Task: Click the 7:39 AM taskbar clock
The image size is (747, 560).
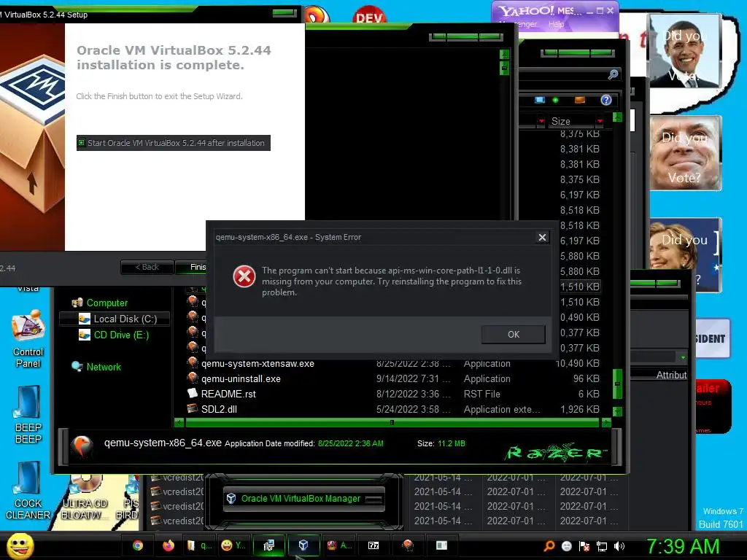Action: 682,546
